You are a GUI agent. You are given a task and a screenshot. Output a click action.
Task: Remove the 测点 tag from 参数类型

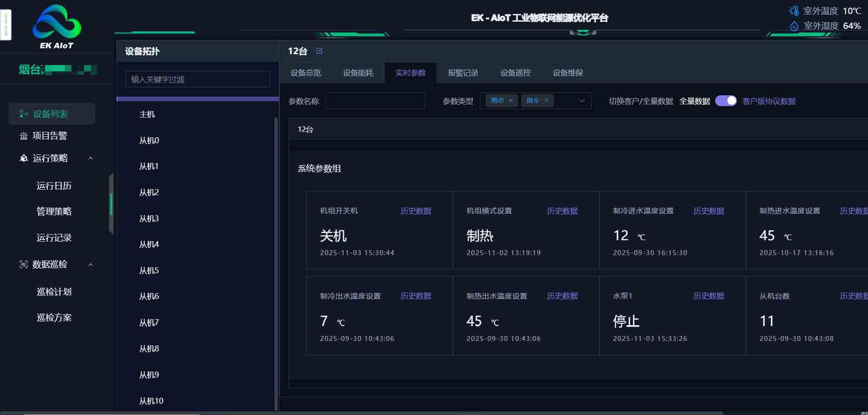click(511, 101)
